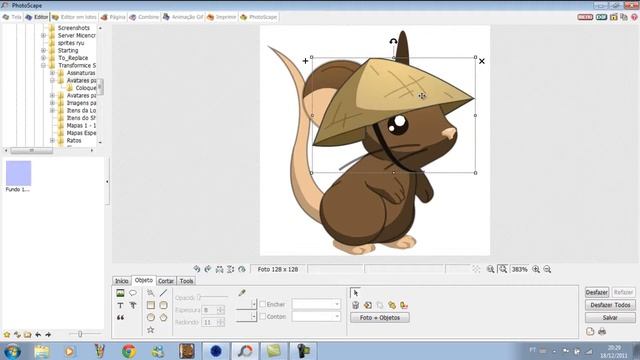Image resolution: width=640 pixels, height=360 pixels.
Task: Select the rich text tool
Action: point(133,305)
